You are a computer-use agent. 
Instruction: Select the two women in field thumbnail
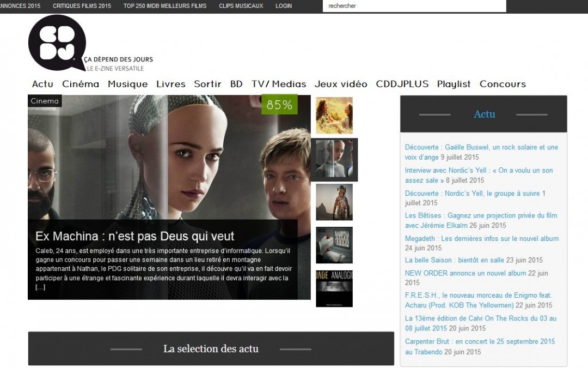click(334, 116)
